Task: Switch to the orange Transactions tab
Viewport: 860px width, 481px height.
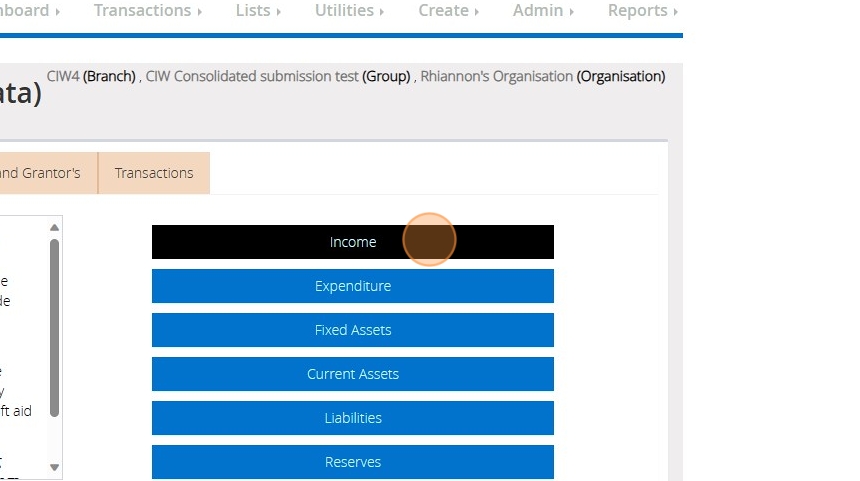Action: coord(154,173)
